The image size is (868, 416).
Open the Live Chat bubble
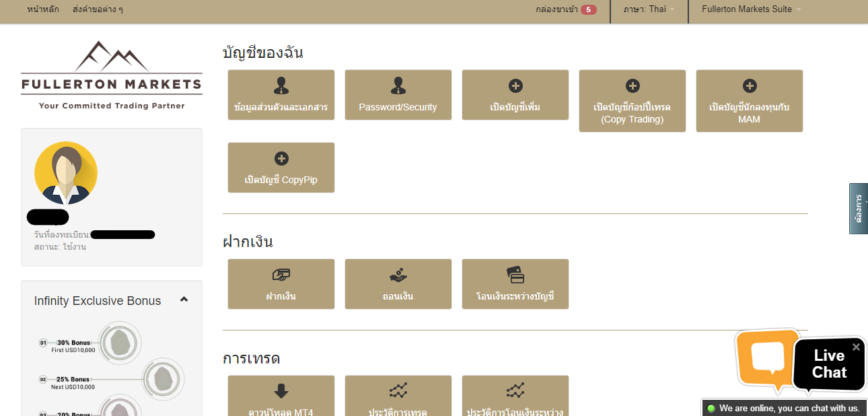coord(829,363)
